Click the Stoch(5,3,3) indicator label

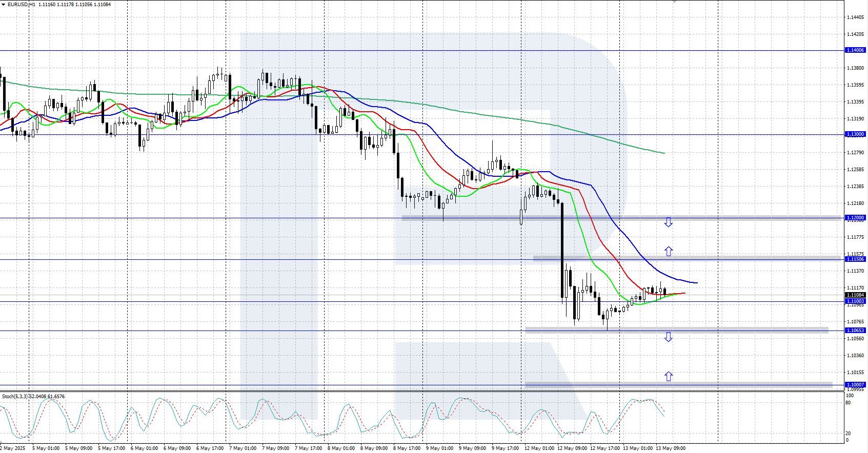[15, 397]
